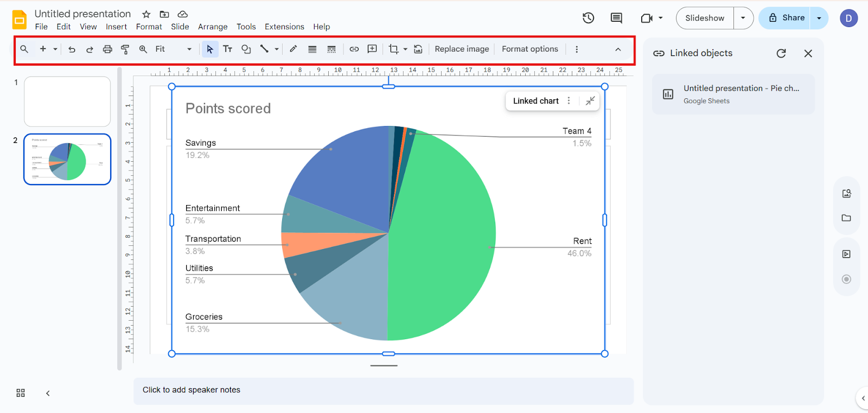The width and height of the screenshot is (868, 413).
Task: Open the Arrange menu
Action: (213, 27)
